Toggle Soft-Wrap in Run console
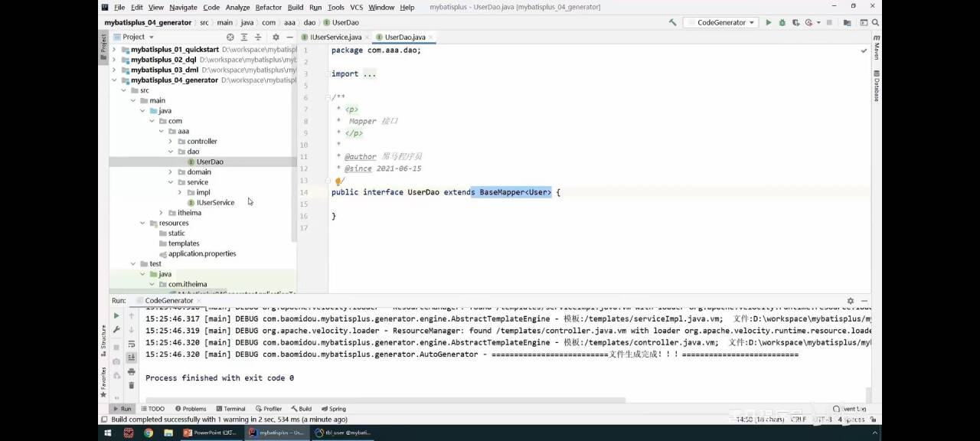Screen dimensions: 980x441 click(x=131, y=344)
